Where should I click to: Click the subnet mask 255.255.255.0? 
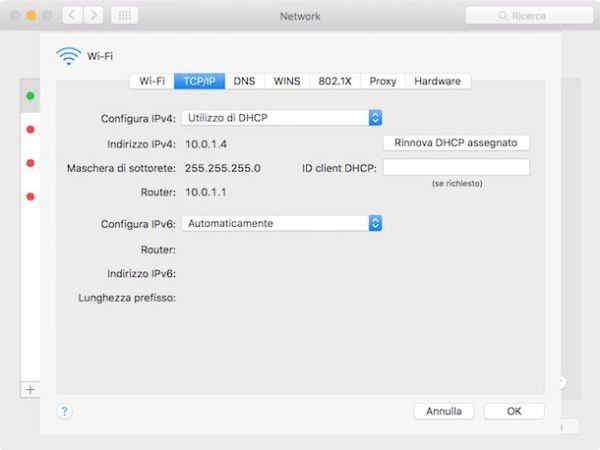click(223, 168)
